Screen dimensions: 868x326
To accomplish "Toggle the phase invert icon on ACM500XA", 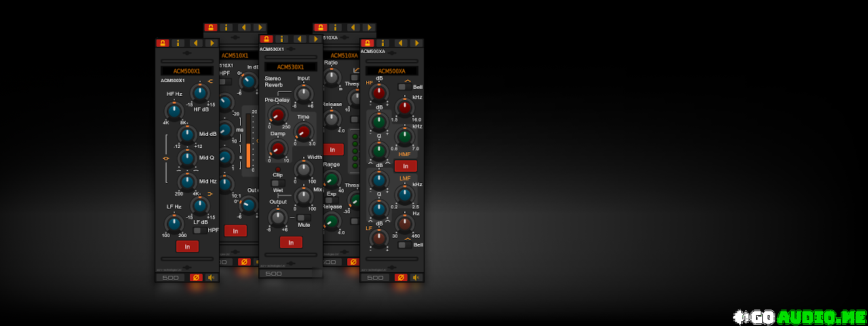I will coord(401,277).
